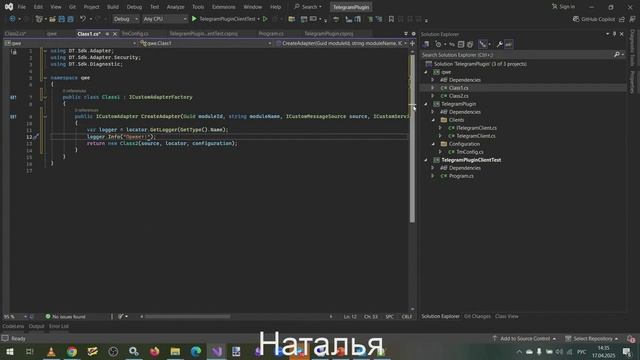Open the Windows Start menu
The width and height of the screenshot is (640, 360).
[x=10, y=351]
